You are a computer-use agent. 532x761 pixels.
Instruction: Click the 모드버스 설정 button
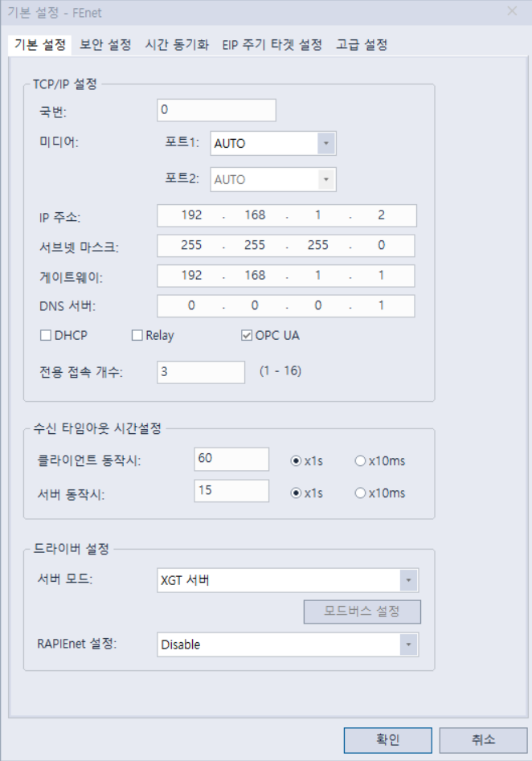(362, 612)
